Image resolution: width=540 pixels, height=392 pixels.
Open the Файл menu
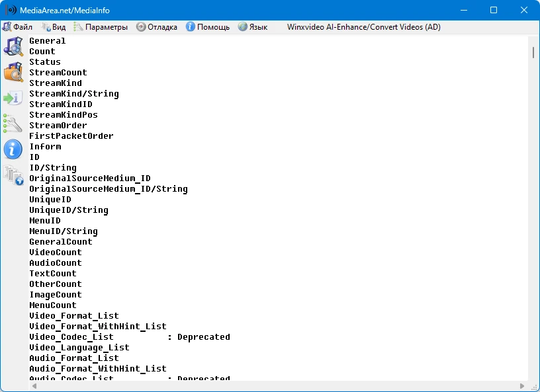click(17, 27)
